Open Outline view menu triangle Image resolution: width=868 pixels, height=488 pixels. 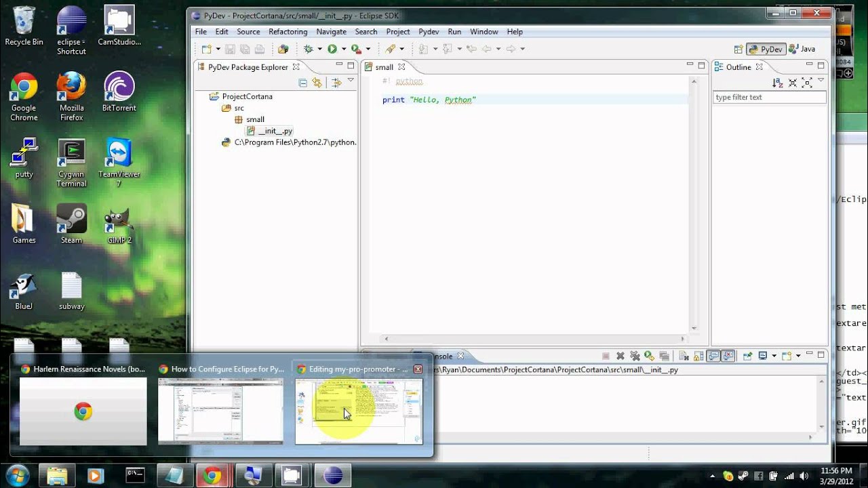(x=821, y=81)
